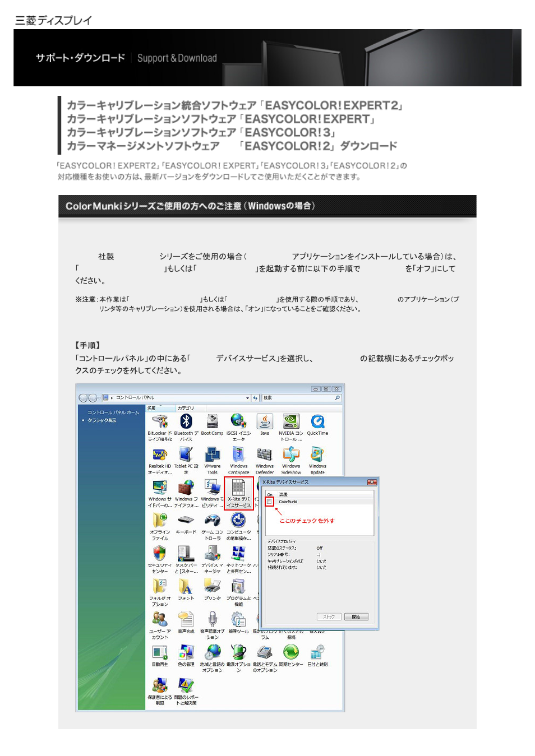Image resolution: width=535 pixels, height=756 pixels.
Task: Open the Windows Sidebar properties icon
Action: (x=160, y=494)
